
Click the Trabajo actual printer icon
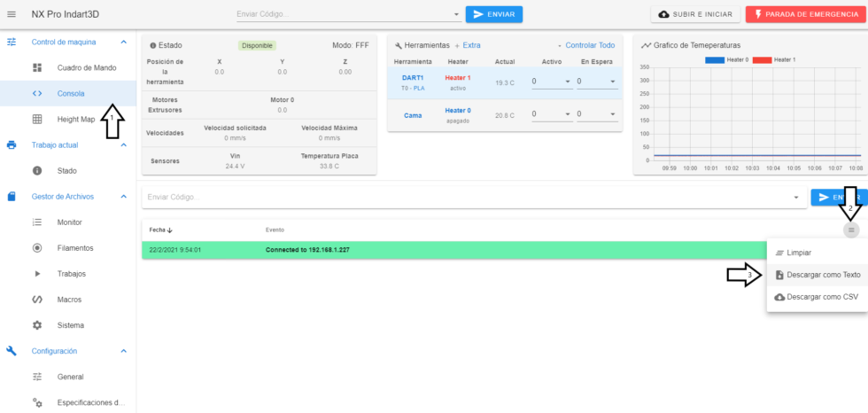[x=12, y=145]
